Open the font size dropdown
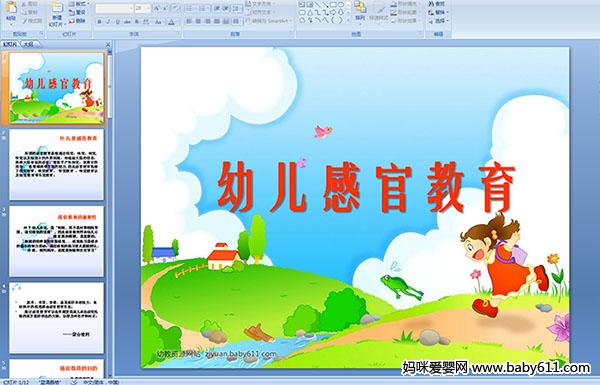This screenshot has width=600, height=385. pos(148,8)
